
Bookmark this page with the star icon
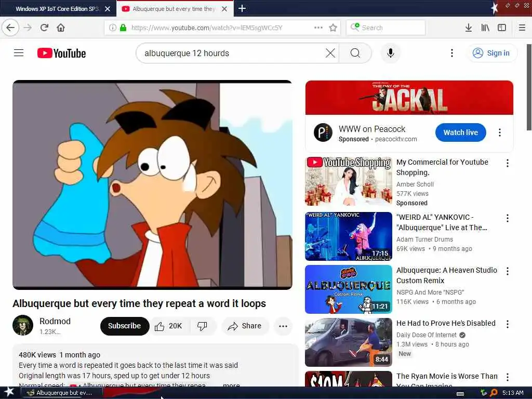(333, 28)
